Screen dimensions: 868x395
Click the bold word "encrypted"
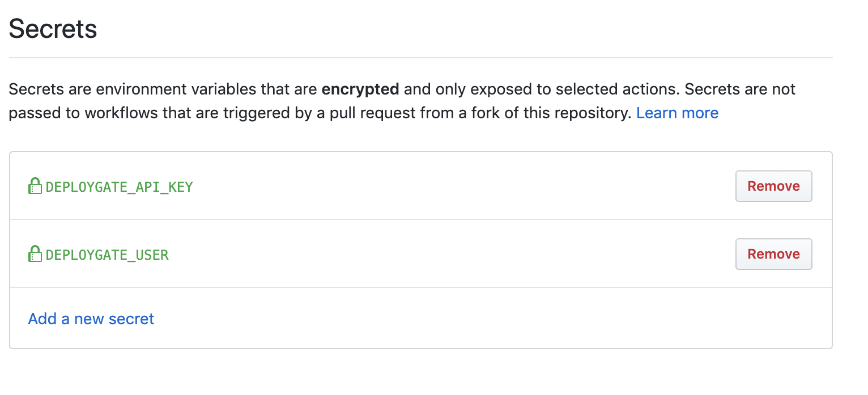point(360,89)
